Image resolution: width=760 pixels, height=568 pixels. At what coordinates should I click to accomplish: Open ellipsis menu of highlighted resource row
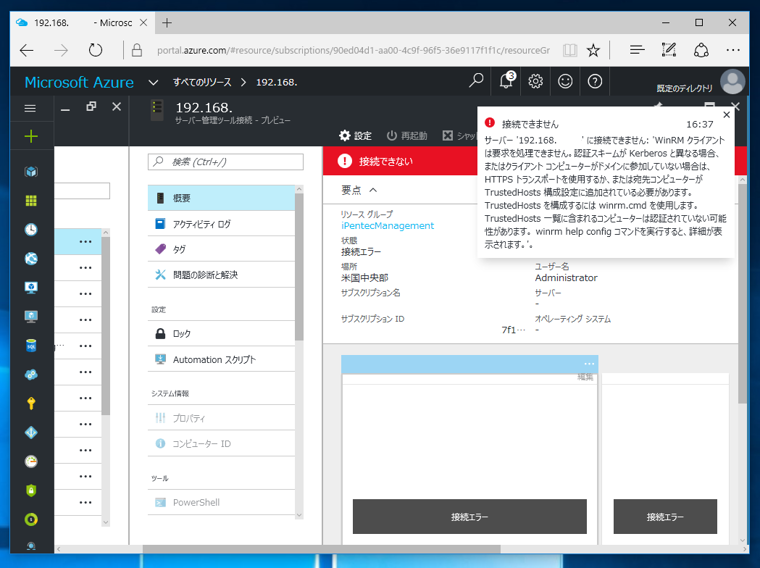coord(86,241)
